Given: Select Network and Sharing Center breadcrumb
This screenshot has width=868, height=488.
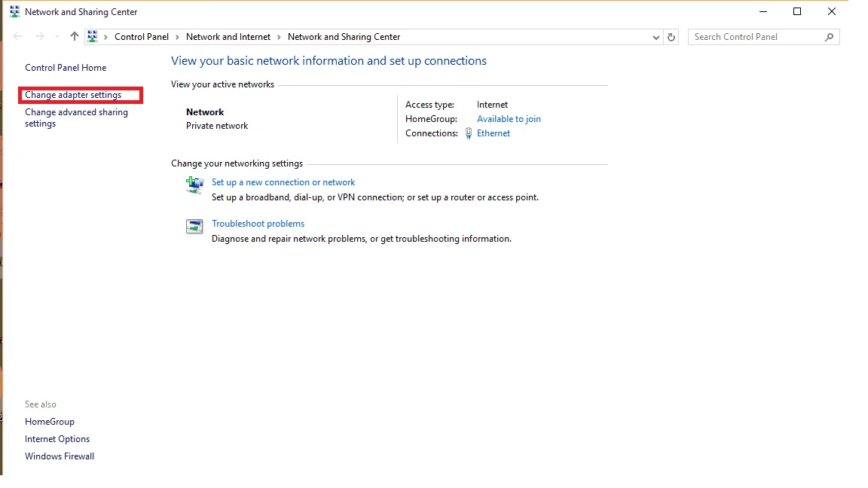Looking at the screenshot, I should (x=344, y=37).
